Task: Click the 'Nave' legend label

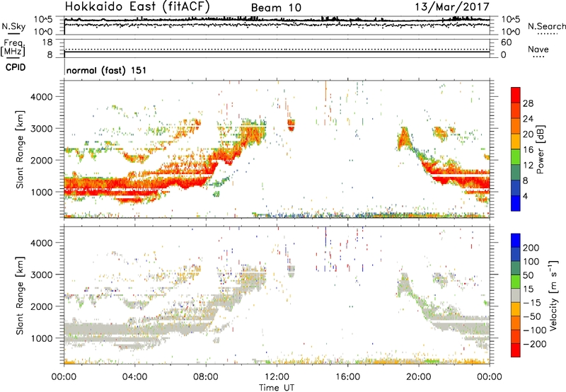Action: 538,50
